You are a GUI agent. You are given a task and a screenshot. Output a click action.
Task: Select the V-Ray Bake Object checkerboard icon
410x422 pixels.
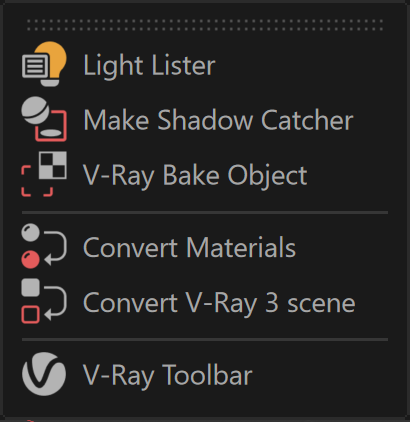[x=44, y=174]
